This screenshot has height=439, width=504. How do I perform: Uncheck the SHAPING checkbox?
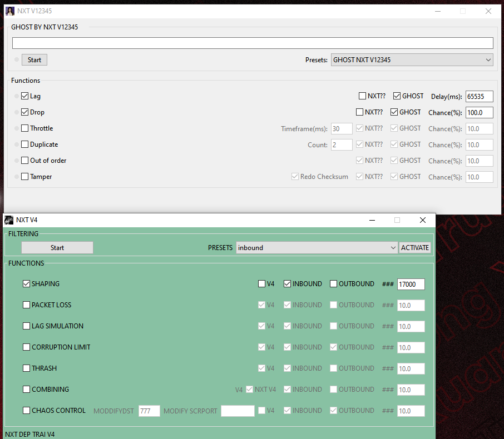[26, 283]
